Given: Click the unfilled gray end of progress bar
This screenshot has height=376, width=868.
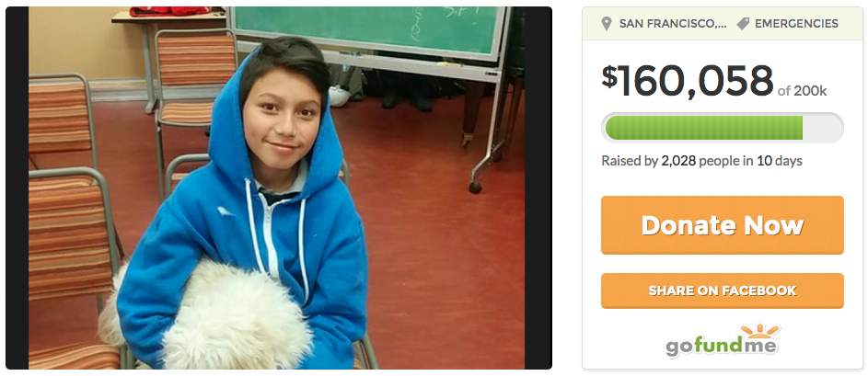Looking at the screenshot, I should pyautogui.click(x=823, y=128).
